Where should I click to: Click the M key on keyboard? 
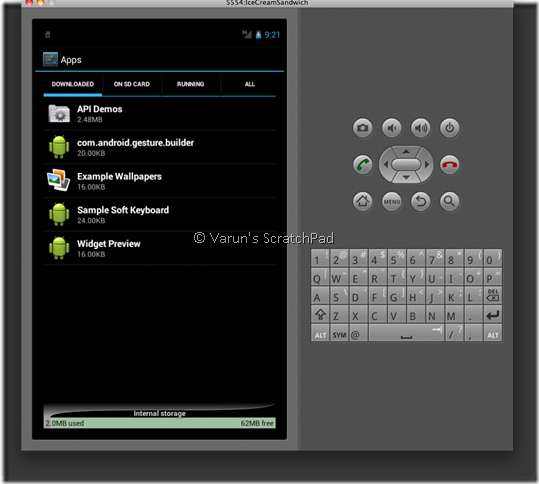click(454, 314)
